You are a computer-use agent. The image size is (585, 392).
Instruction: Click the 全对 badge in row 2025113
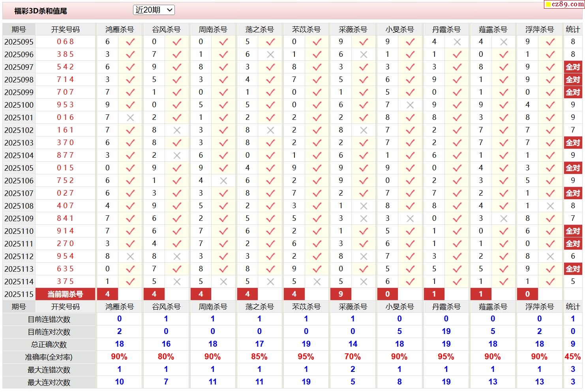coord(573,269)
